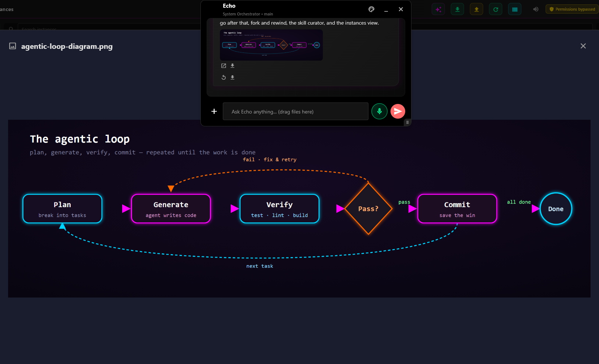Click the Done circle in the diagram

tap(556, 209)
